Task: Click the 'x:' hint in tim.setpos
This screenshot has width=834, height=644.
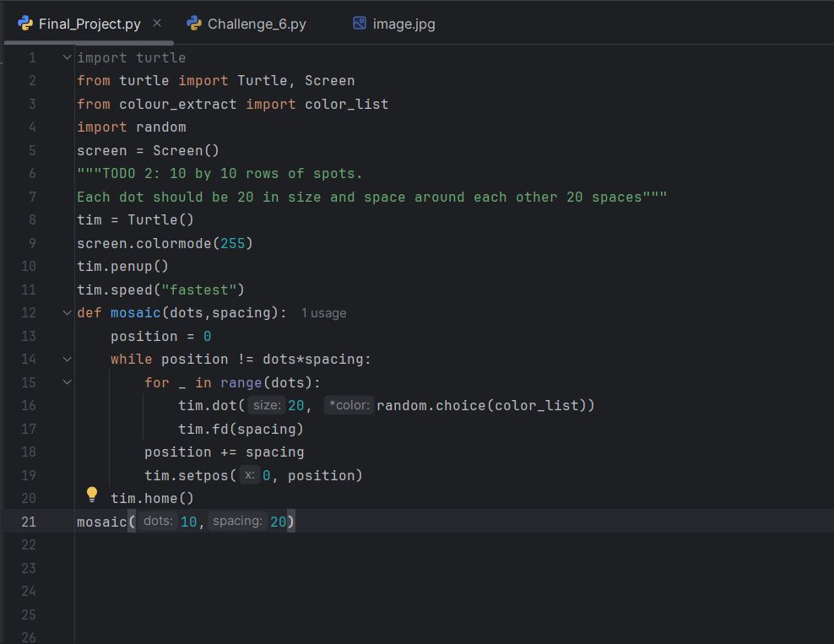Action: [x=249, y=475]
